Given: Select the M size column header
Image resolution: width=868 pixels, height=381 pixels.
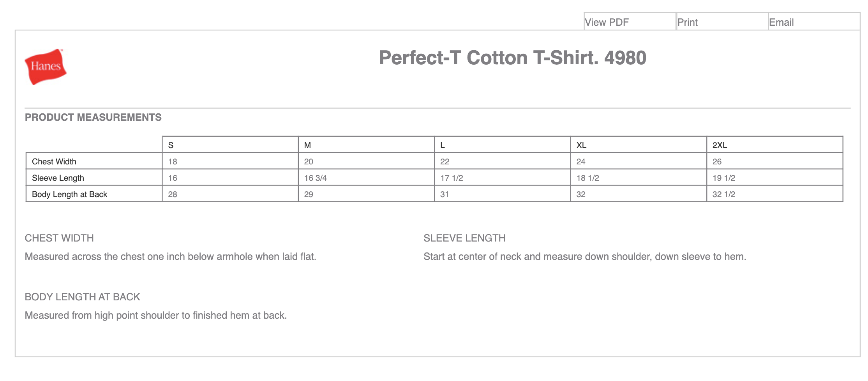Looking at the screenshot, I should [366, 145].
